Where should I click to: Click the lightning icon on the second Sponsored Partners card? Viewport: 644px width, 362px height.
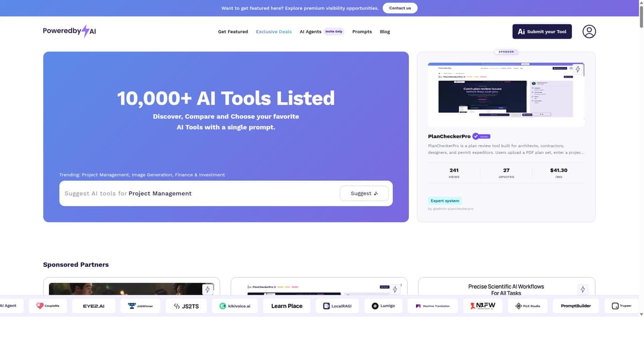pyautogui.click(x=395, y=289)
